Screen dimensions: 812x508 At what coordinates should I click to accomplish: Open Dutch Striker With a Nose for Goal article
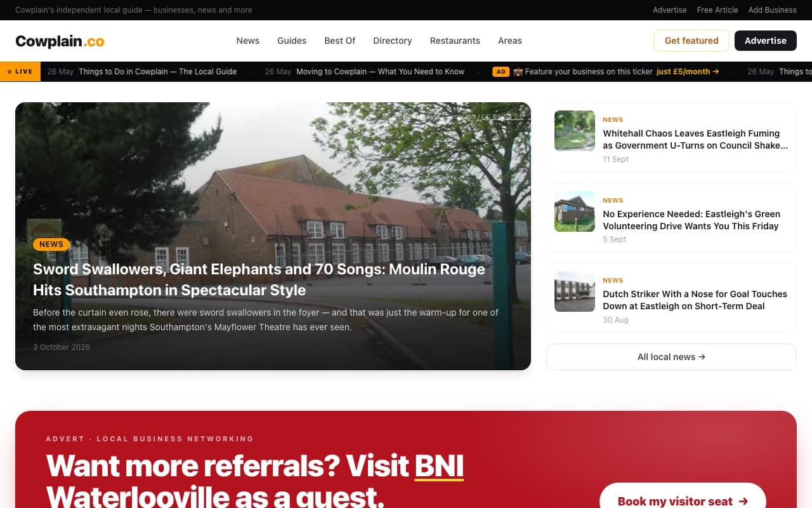tap(695, 300)
